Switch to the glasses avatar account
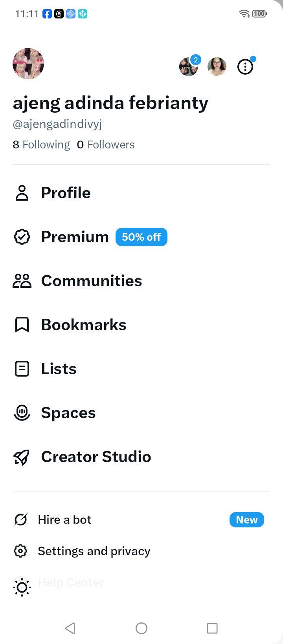The width and height of the screenshot is (283, 644). [x=217, y=67]
